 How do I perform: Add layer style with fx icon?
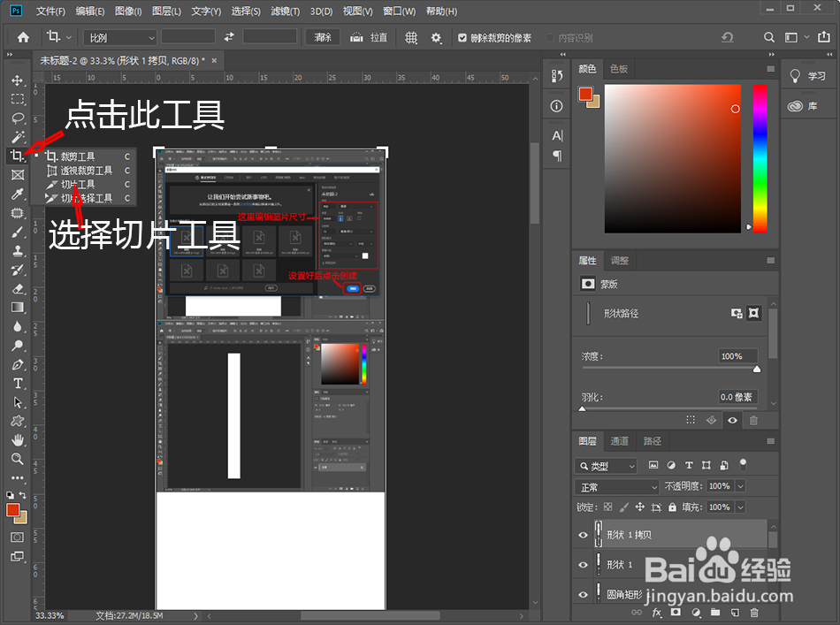pyautogui.click(x=657, y=612)
